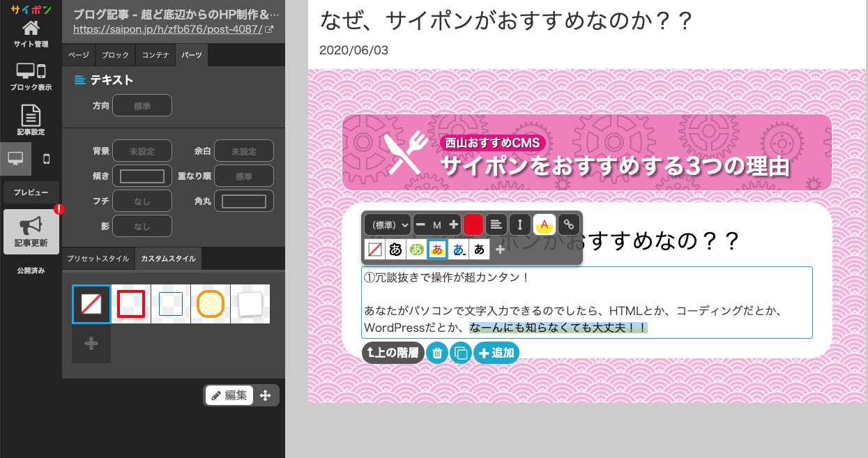The image size is (868, 458).
Task: Duplicate the part with copy icon
Action: [460, 353]
